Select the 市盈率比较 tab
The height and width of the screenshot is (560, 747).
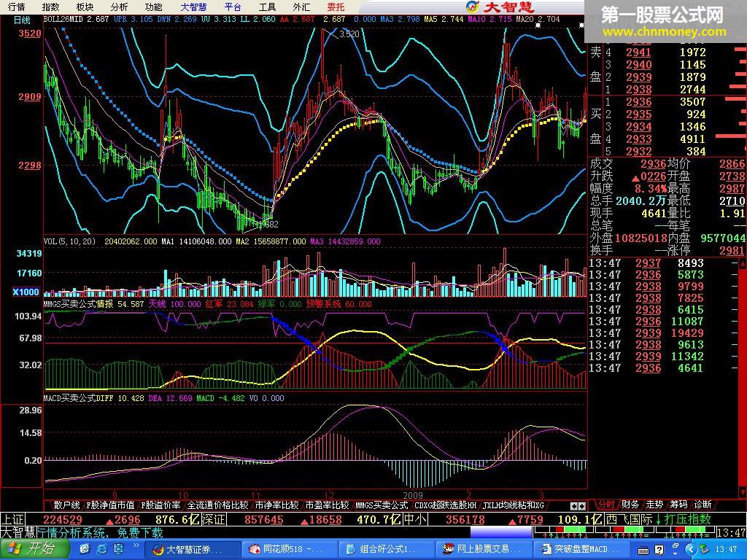327,505
